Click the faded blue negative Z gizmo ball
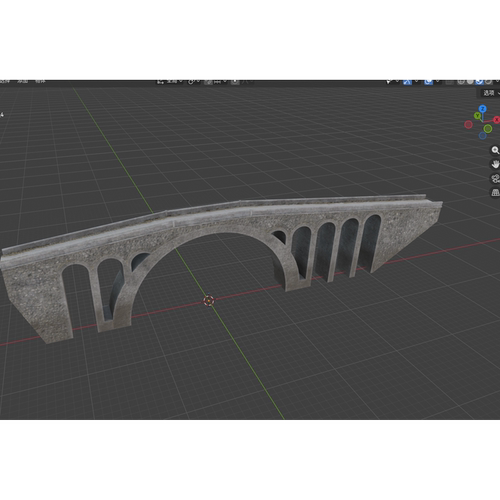The height and width of the screenshot is (500, 500). click(x=482, y=135)
